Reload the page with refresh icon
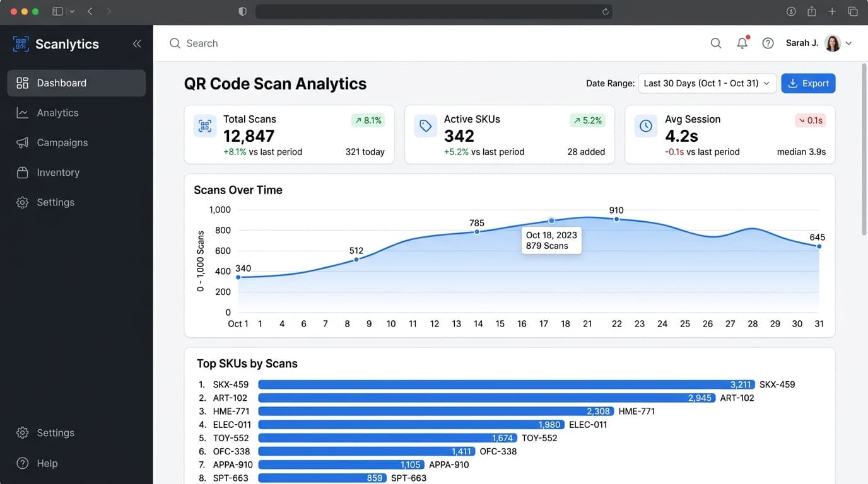The height and width of the screenshot is (484, 868). tap(606, 11)
